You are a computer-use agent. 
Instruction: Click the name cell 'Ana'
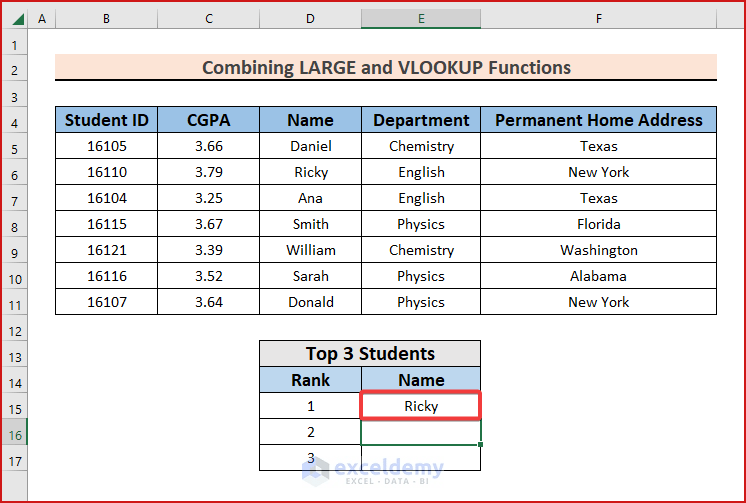click(x=310, y=197)
